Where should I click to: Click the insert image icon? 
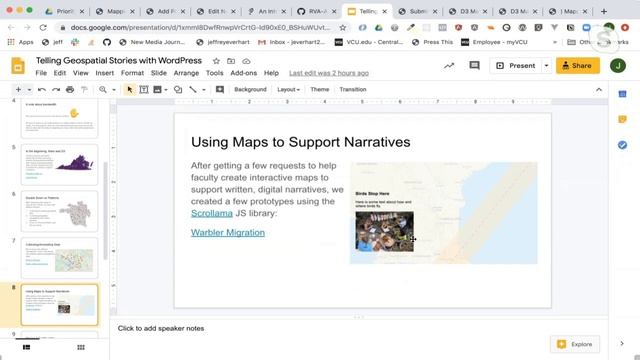(x=157, y=89)
